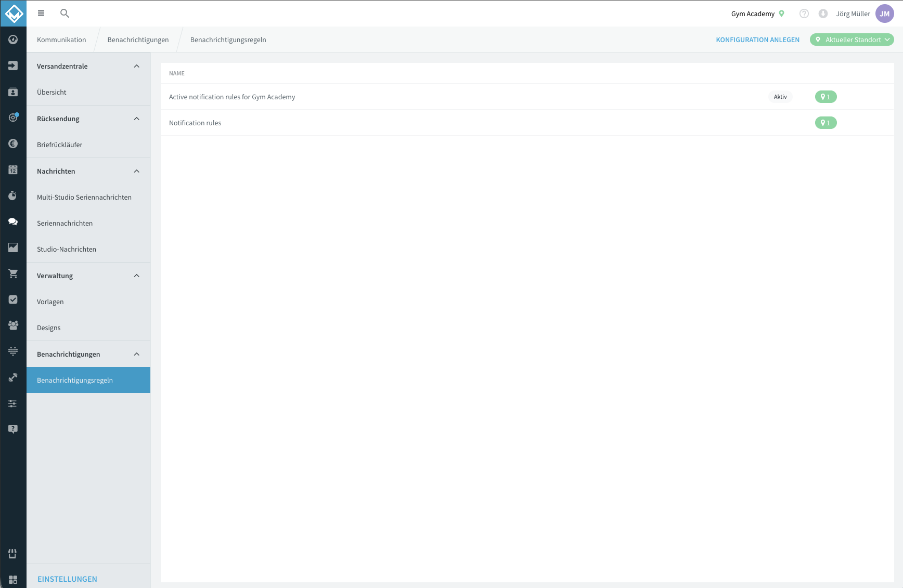Click the search magnifier icon

tap(64, 14)
